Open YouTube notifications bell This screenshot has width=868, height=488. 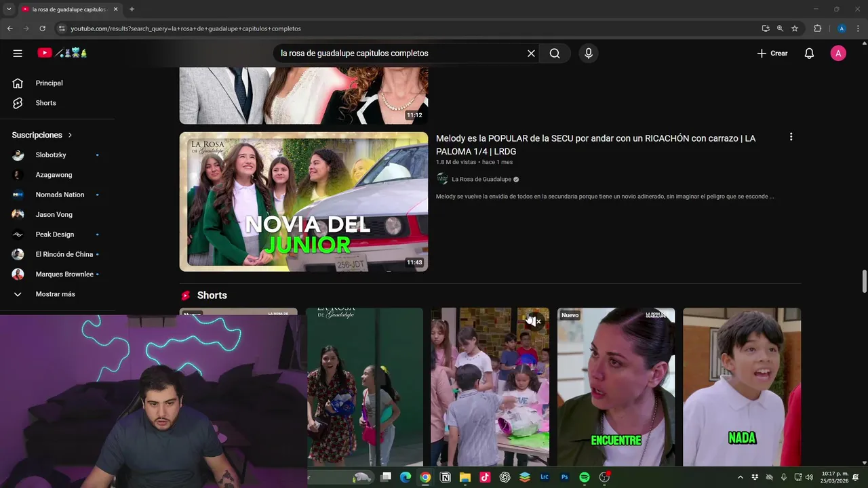[x=809, y=54]
